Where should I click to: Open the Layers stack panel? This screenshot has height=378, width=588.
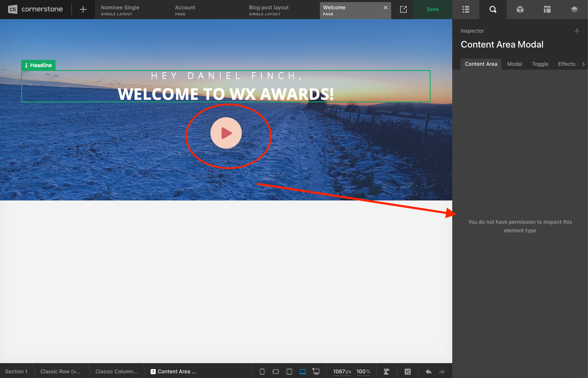(574, 9)
